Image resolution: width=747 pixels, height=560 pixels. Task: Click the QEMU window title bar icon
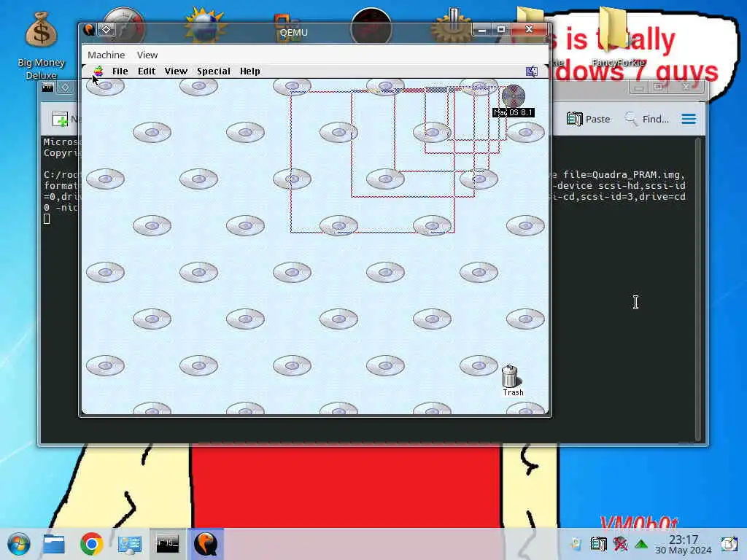pos(88,30)
